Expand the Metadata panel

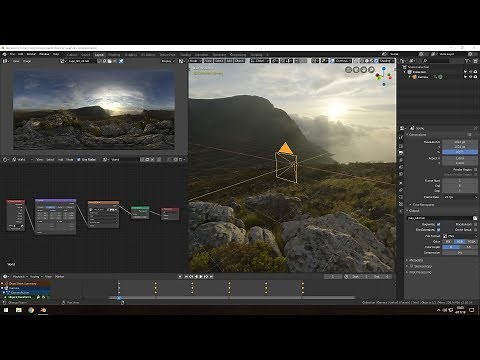click(x=415, y=260)
